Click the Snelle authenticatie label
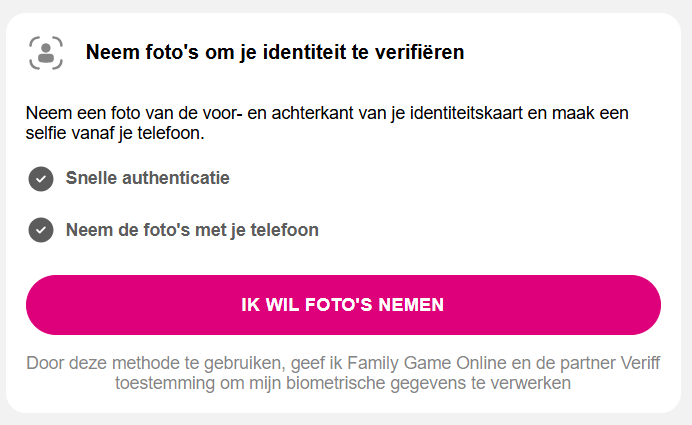Image resolution: width=692 pixels, height=425 pixels. coord(147,178)
